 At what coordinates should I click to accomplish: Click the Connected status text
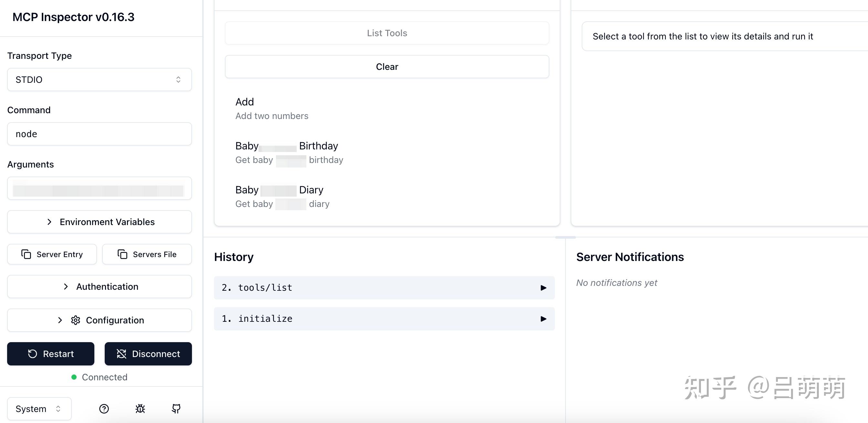point(104,377)
